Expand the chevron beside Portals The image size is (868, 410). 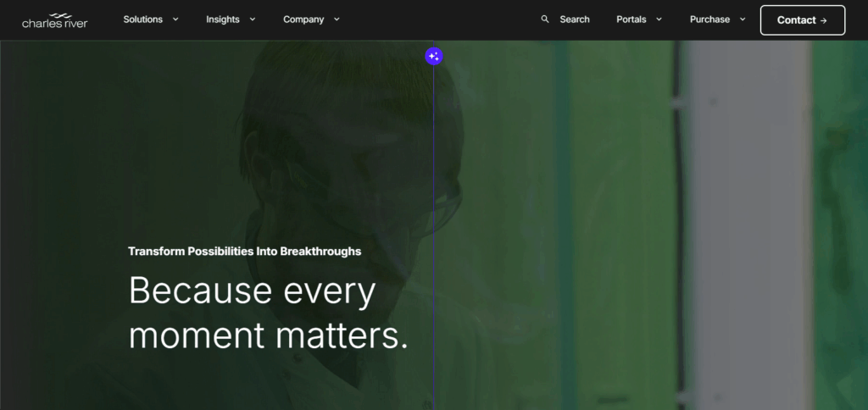coord(659,19)
